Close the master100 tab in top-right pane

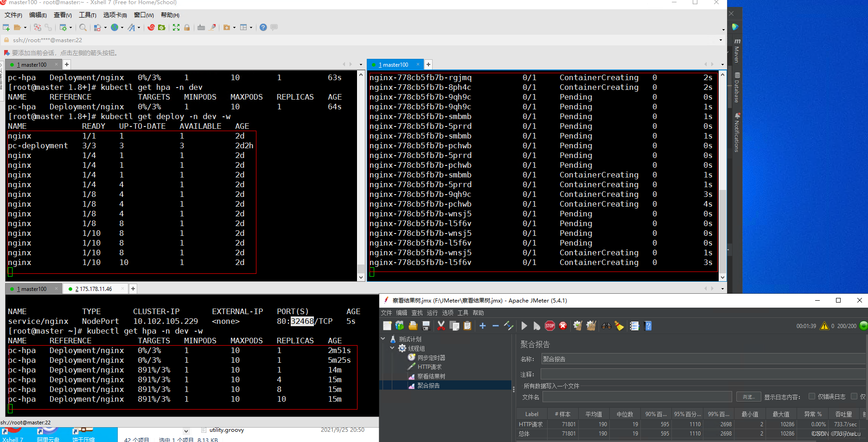[418, 64]
